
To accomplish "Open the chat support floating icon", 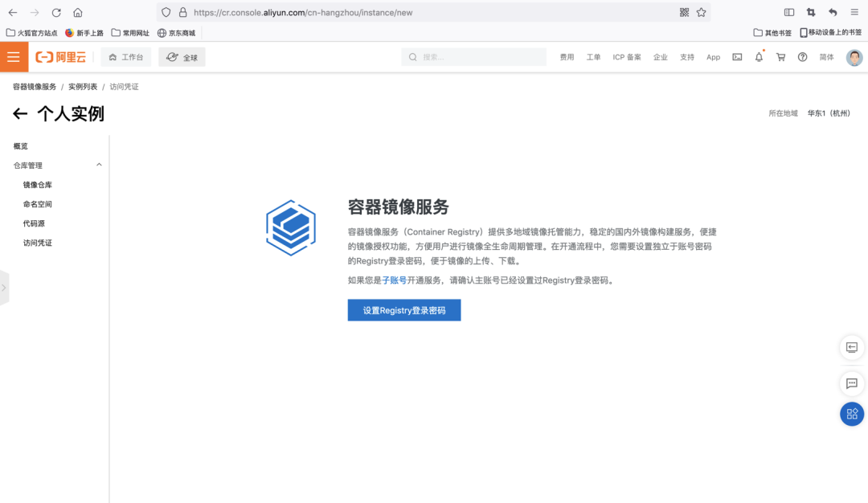I will (x=852, y=383).
